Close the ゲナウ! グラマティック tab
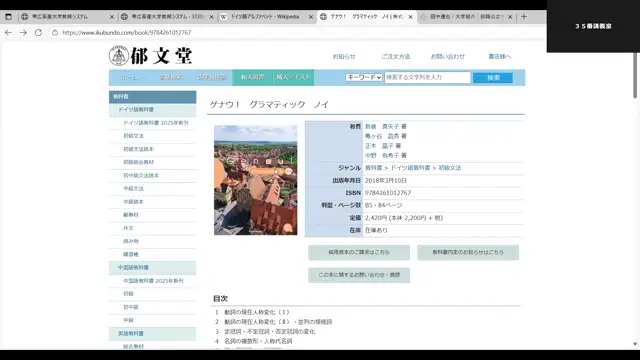The width and height of the screenshot is (640, 360). point(411,17)
